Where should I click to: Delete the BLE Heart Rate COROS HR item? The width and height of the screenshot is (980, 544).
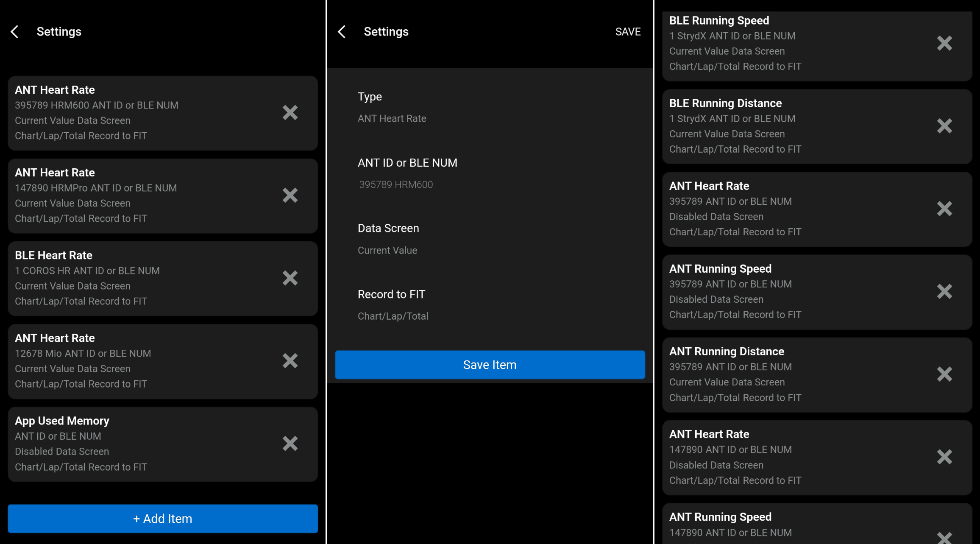click(290, 278)
